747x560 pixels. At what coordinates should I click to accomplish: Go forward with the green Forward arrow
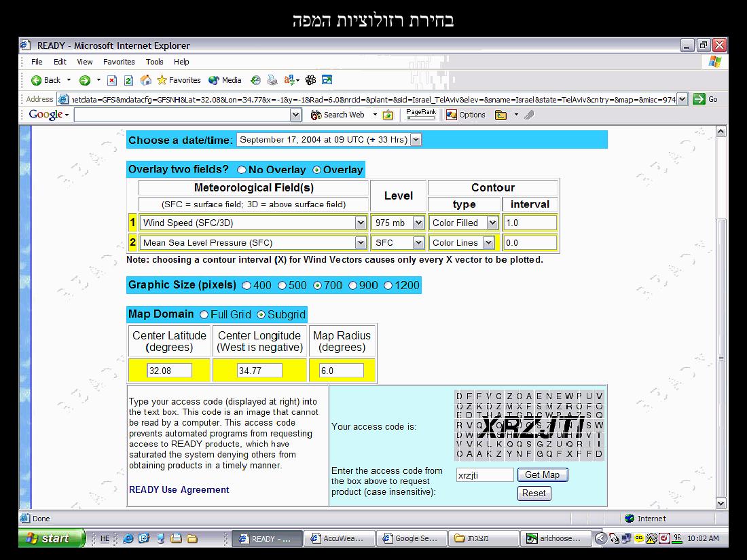(x=85, y=81)
